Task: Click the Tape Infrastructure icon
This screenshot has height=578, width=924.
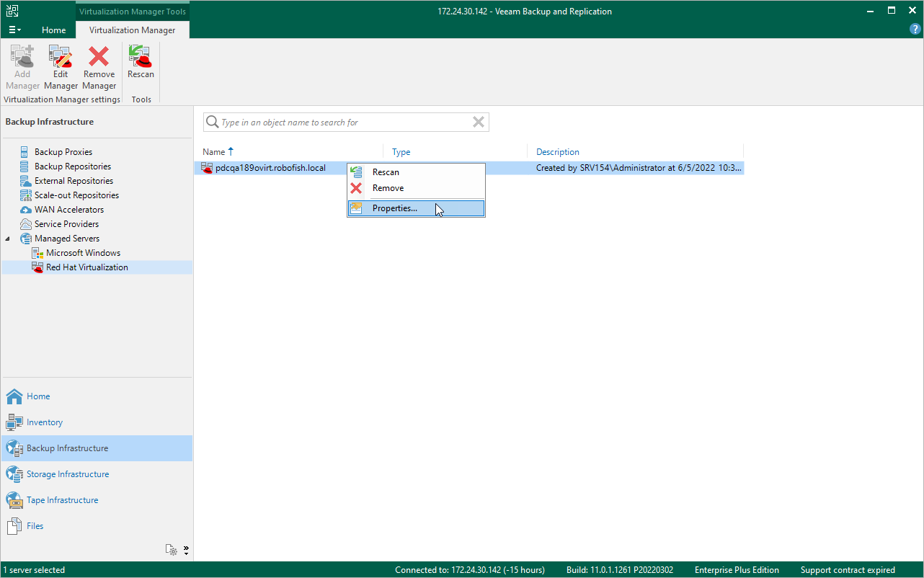Action: click(x=14, y=500)
